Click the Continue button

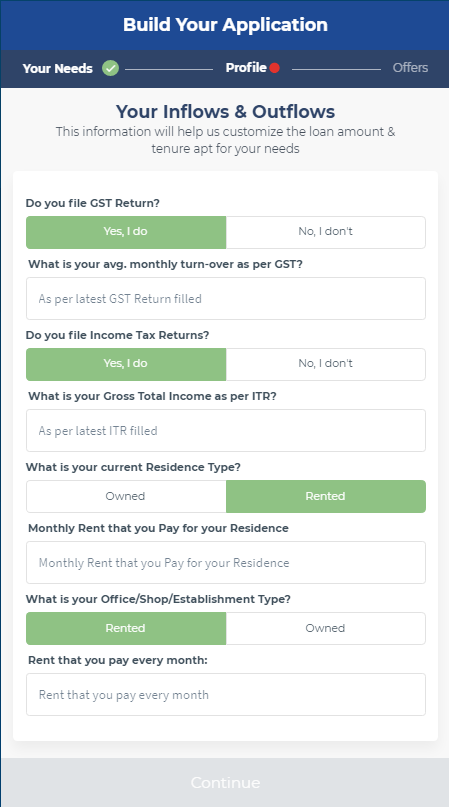click(x=225, y=782)
